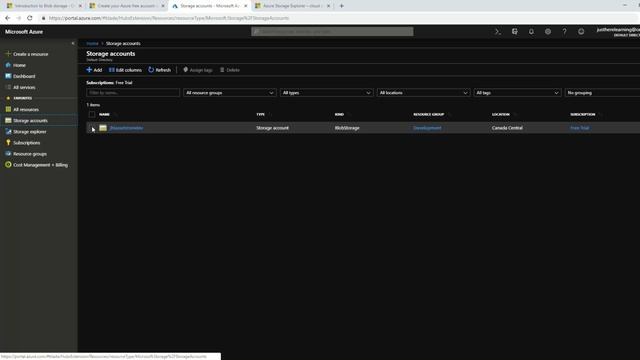This screenshot has width=640, height=360.
Task: Open the All resource groups dropdown
Action: pos(230,93)
